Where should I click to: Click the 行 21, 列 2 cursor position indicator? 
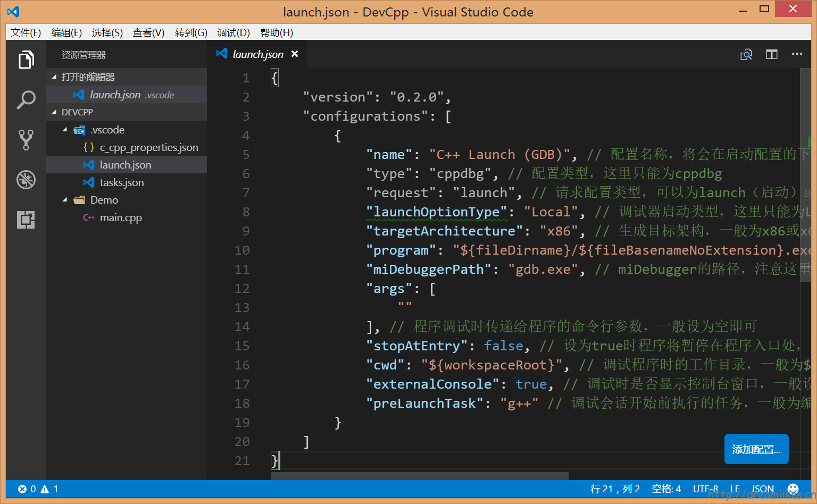pyautogui.click(x=615, y=489)
